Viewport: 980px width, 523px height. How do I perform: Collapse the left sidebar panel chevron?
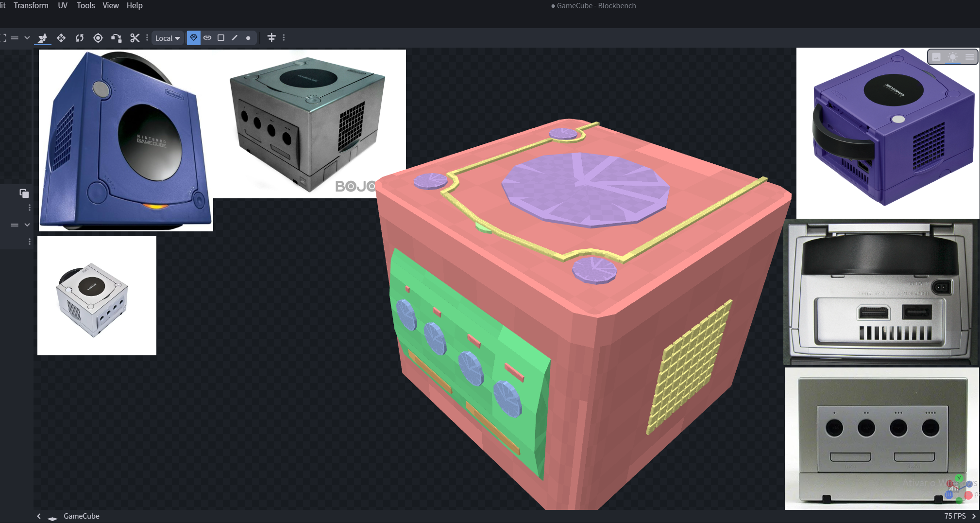(27, 225)
